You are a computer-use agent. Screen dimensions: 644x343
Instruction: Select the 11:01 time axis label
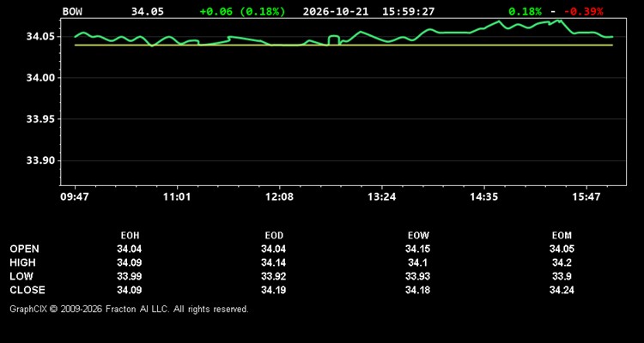coord(177,197)
